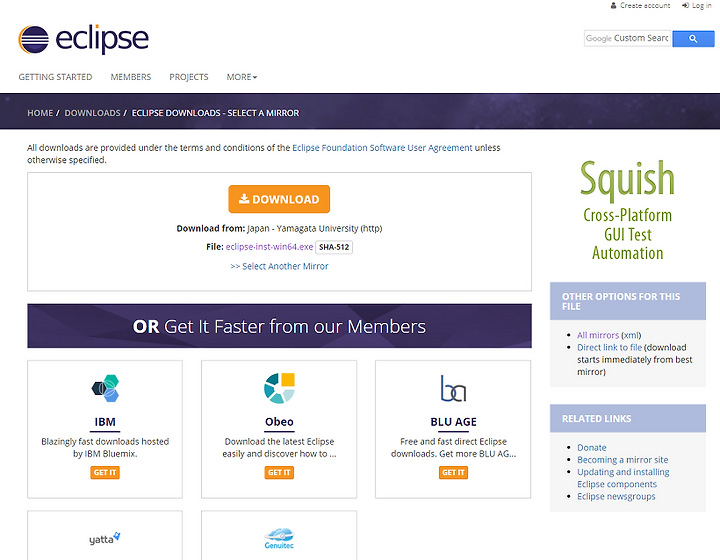Viewport: 720px width, 560px height.
Task: Open Eclipse Foundation Software User Agreement link
Action: [x=382, y=148]
